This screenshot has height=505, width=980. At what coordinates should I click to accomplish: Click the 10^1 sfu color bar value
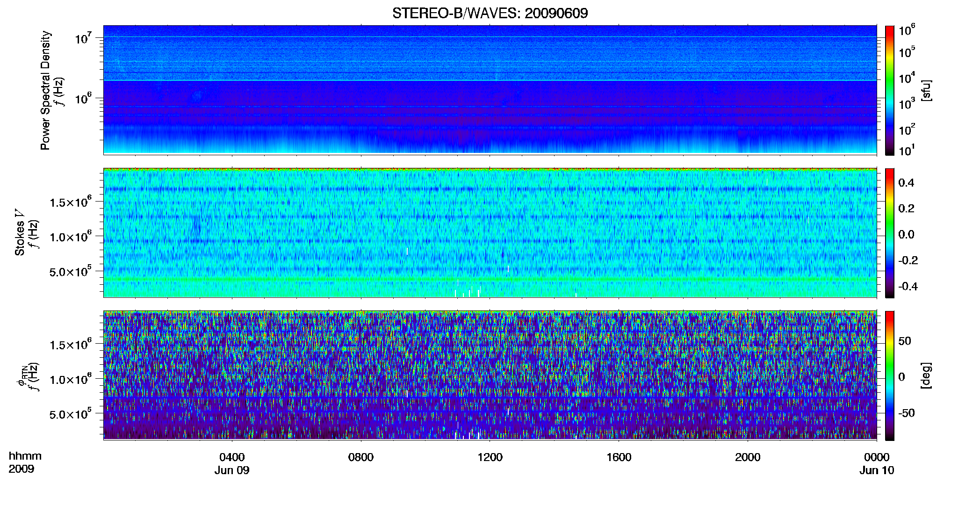pyautogui.click(x=907, y=150)
